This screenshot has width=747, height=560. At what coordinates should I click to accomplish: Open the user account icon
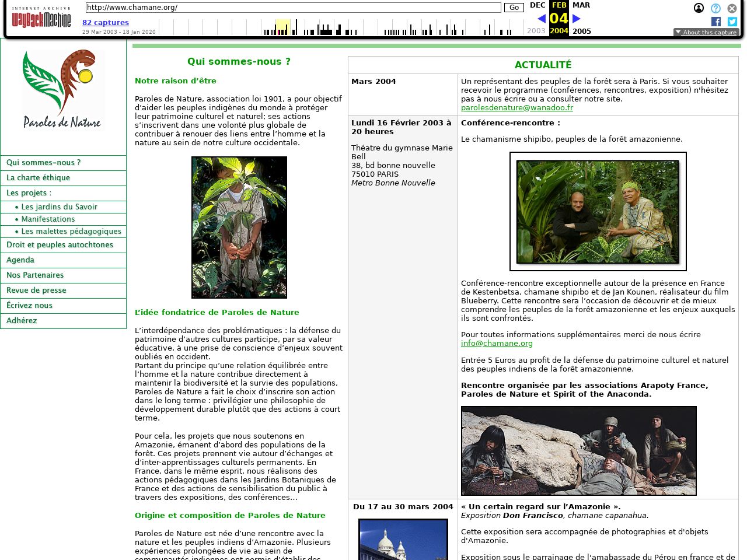699,8
